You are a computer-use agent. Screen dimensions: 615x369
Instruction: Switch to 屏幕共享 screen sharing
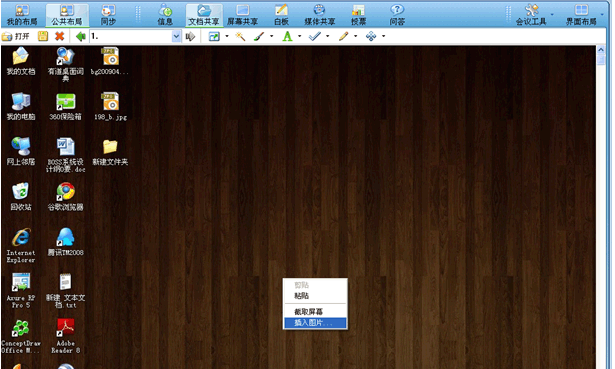[x=242, y=15]
